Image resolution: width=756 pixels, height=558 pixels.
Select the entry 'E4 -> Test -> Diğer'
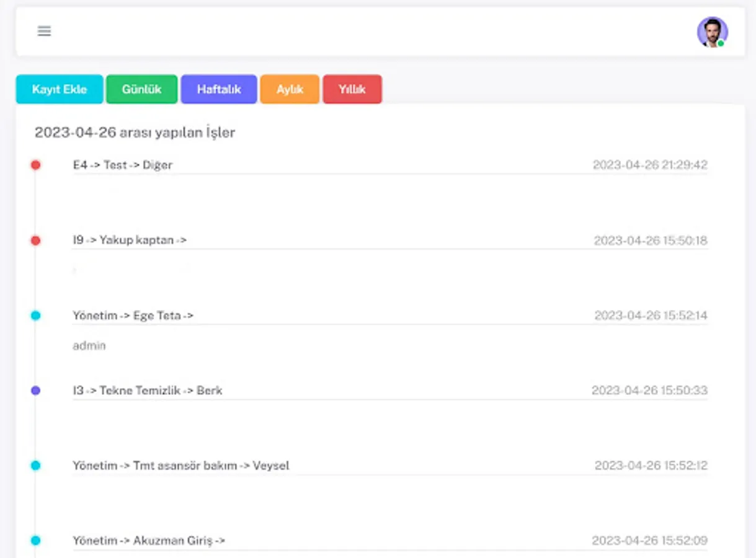click(x=123, y=165)
